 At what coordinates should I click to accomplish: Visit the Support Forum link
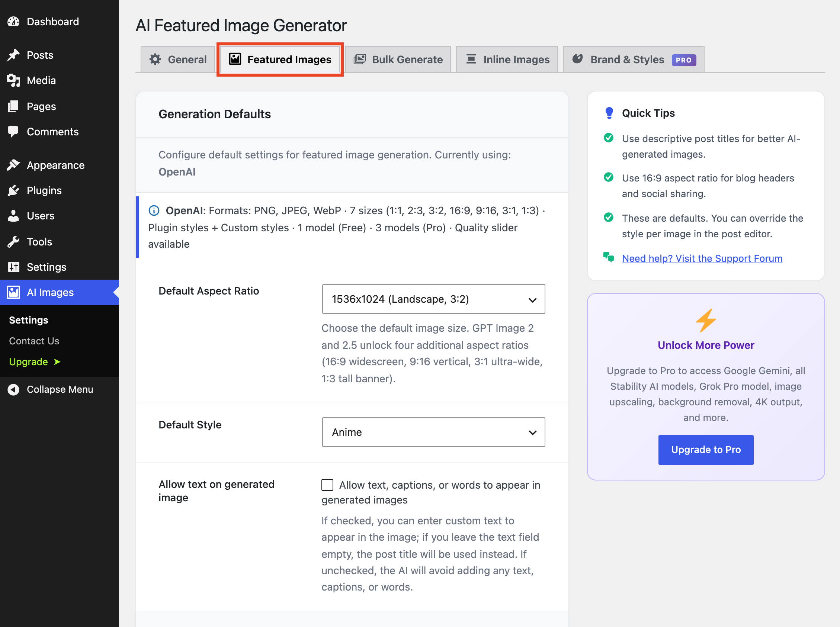pyautogui.click(x=702, y=258)
